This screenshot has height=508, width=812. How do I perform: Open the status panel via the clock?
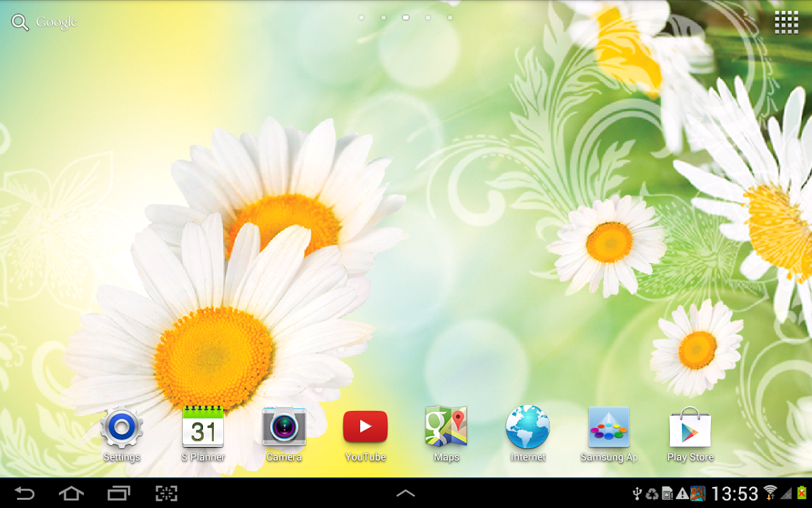coord(735,494)
